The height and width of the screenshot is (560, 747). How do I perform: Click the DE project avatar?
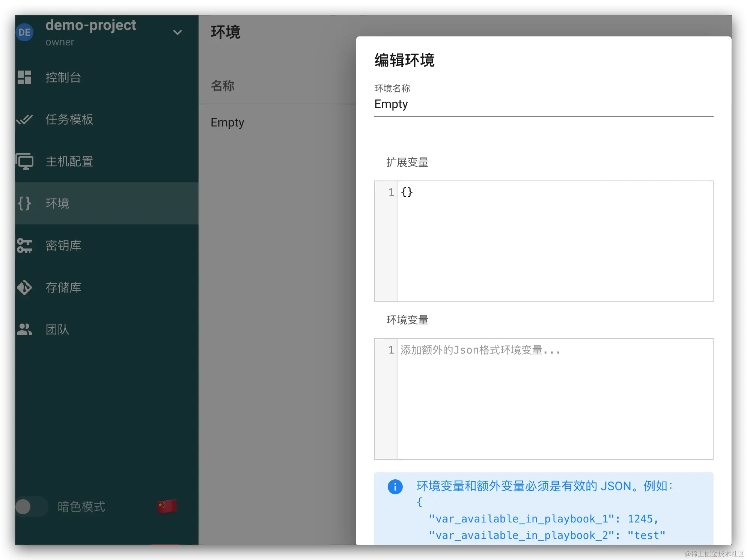point(24,32)
